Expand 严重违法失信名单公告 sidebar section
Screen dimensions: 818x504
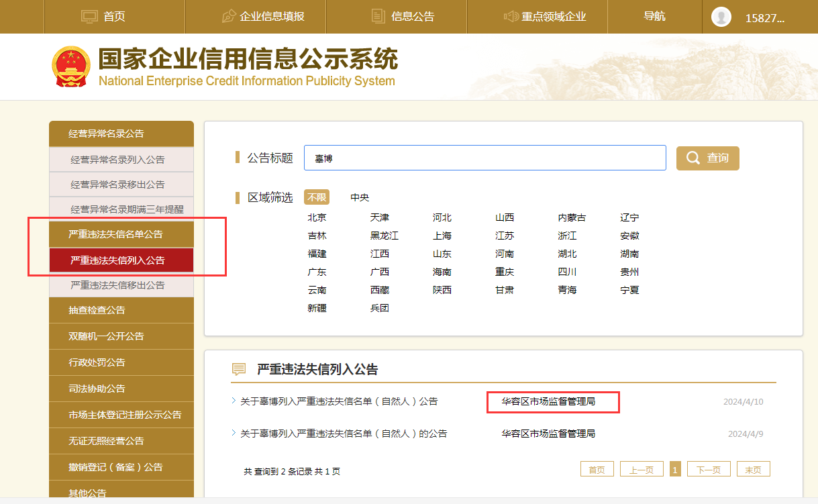[x=121, y=234]
